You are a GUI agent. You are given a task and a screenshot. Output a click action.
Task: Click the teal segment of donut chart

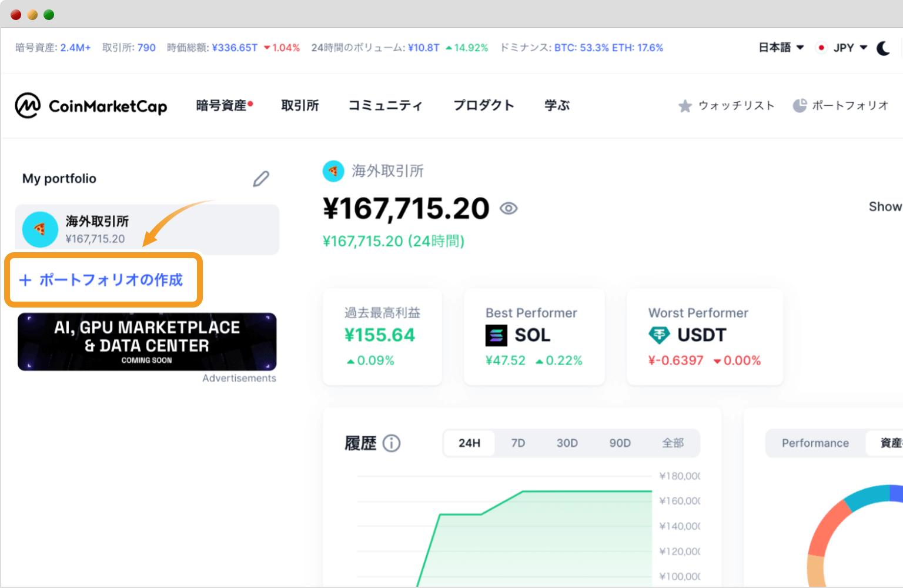tap(868, 496)
